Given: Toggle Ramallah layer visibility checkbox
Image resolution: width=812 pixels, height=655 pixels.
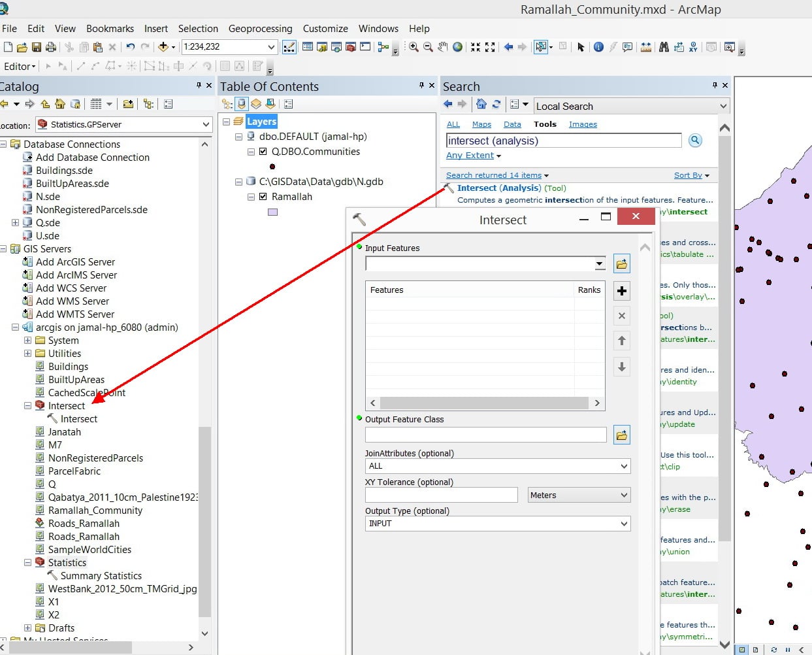Looking at the screenshot, I should tap(263, 197).
